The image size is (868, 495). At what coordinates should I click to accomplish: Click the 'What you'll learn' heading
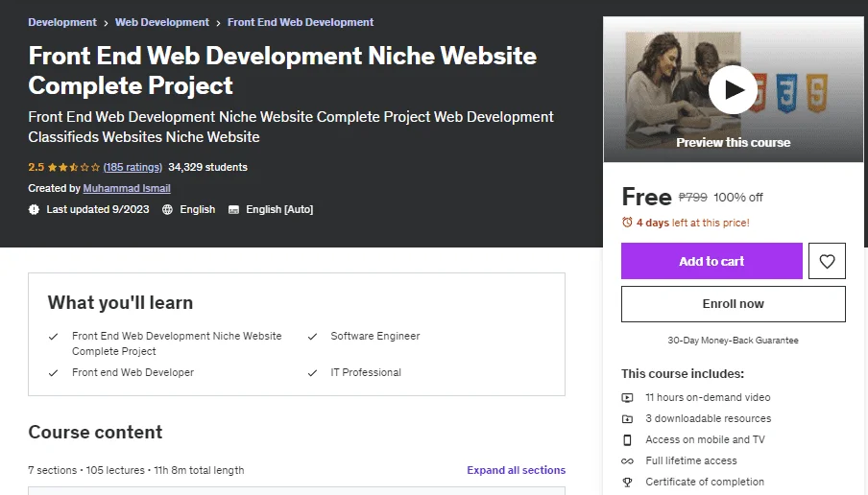[x=120, y=302]
